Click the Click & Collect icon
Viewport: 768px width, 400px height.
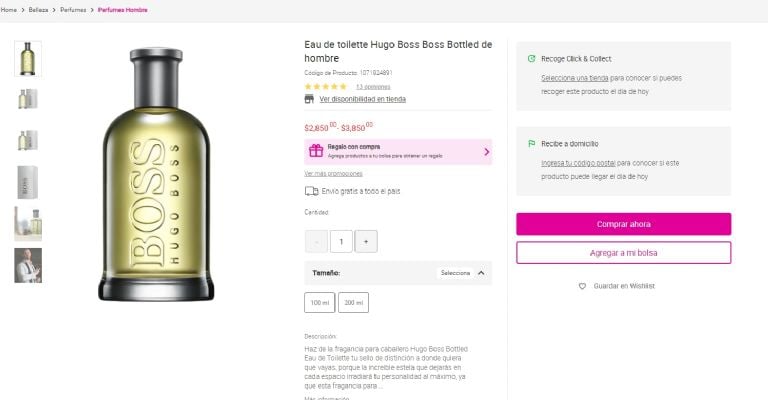(532, 59)
